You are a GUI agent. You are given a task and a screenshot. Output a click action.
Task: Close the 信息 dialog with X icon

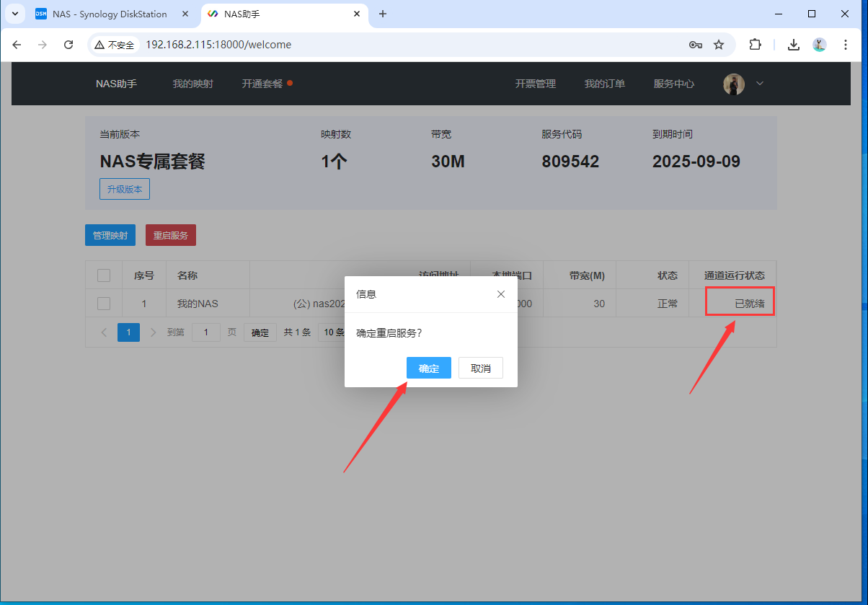(x=501, y=294)
